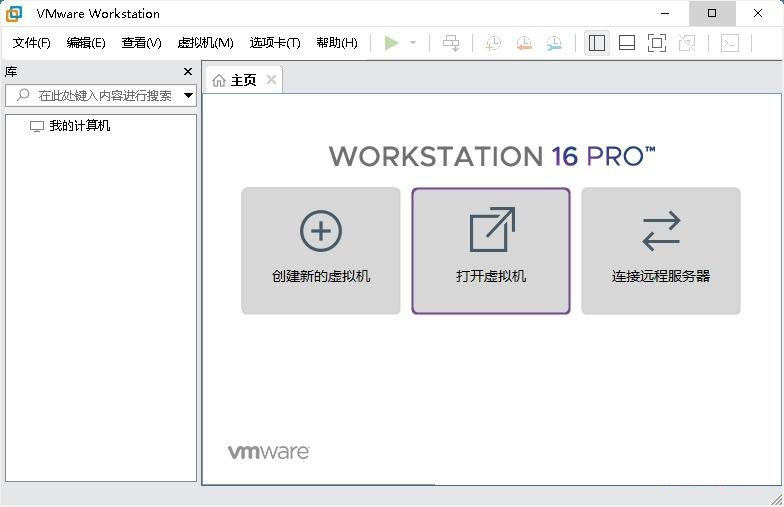Click 创建新的虚拟机 tile
The height and width of the screenshot is (507, 784).
(321, 251)
